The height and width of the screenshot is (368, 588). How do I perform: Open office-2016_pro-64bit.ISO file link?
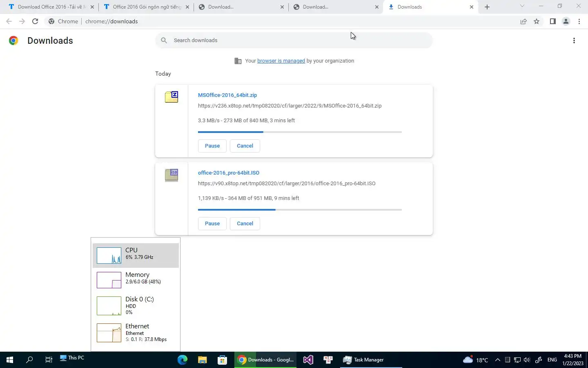pyautogui.click(x=229, y=173)
